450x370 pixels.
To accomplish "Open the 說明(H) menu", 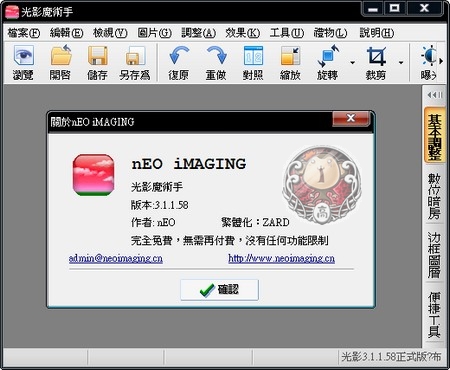I will pos(377,33).
